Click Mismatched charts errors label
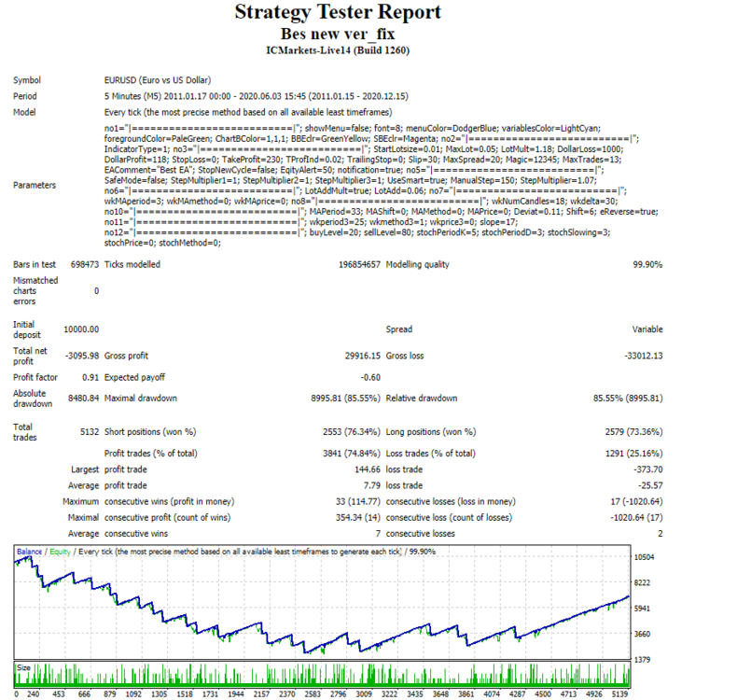The width and height of the screenshot is (751, 700). coord(35,291)
